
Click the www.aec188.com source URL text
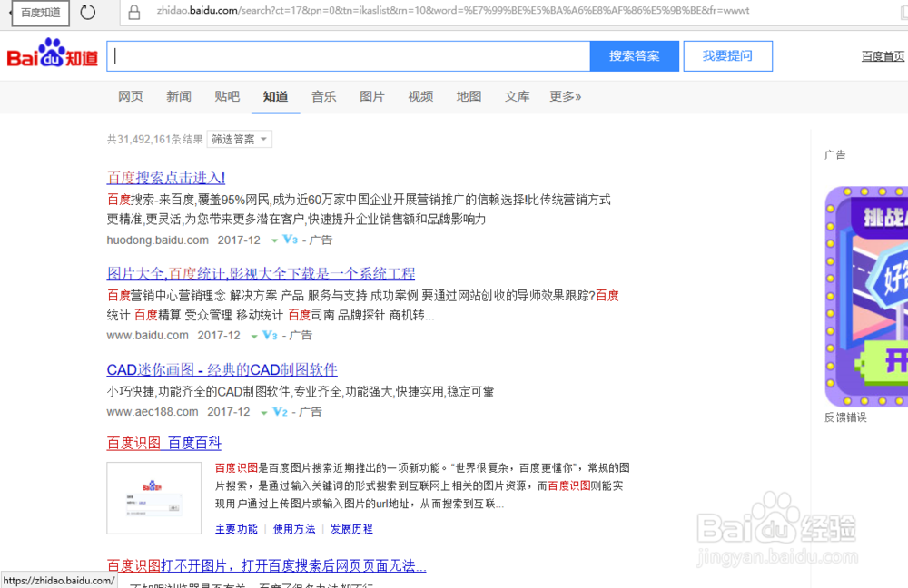coord(153,411)
